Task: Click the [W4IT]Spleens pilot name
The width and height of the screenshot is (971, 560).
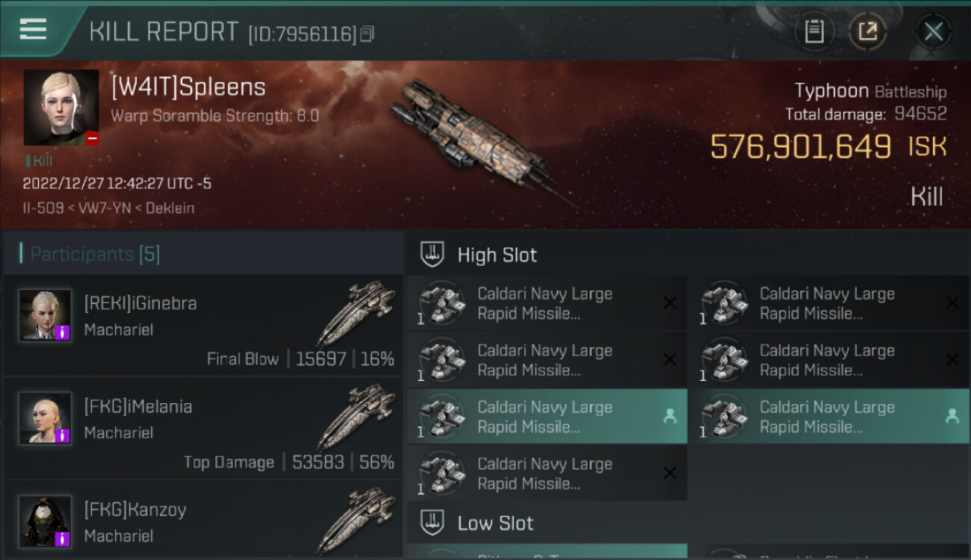Action: 188,87
